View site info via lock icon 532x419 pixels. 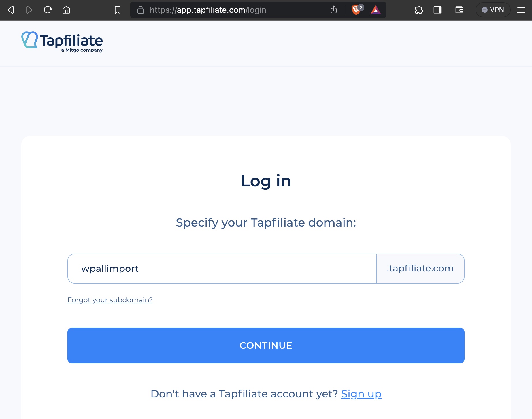[141, 10]
